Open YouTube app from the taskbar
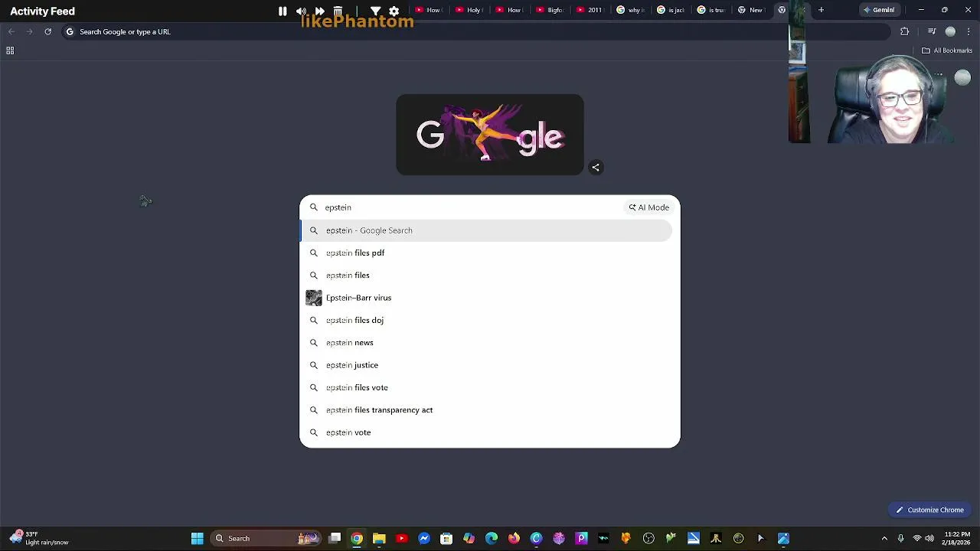The width and height of the screenshot is (980, 551). point(401,539)
